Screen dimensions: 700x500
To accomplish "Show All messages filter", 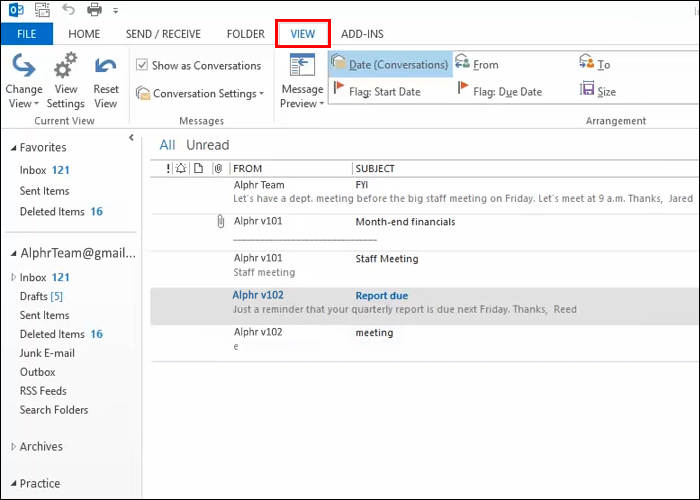I will point(167,145).
